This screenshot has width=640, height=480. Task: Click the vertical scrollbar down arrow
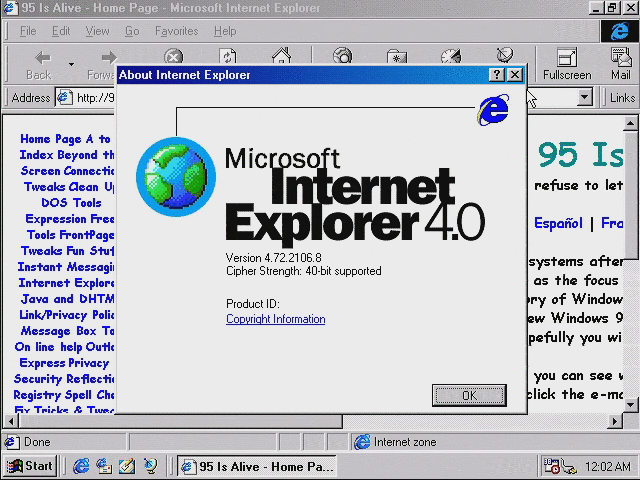click(630, 405)
